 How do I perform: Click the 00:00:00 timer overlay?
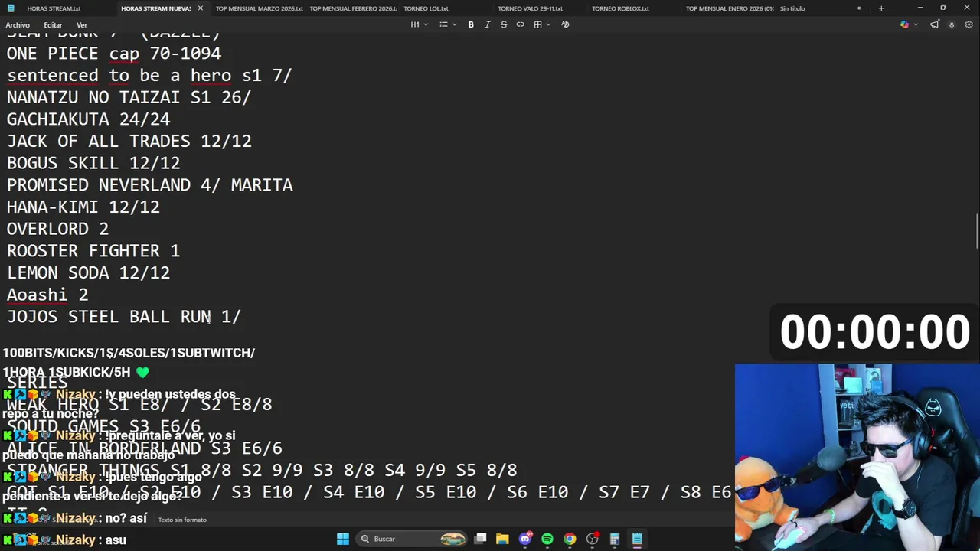[875, 333]
